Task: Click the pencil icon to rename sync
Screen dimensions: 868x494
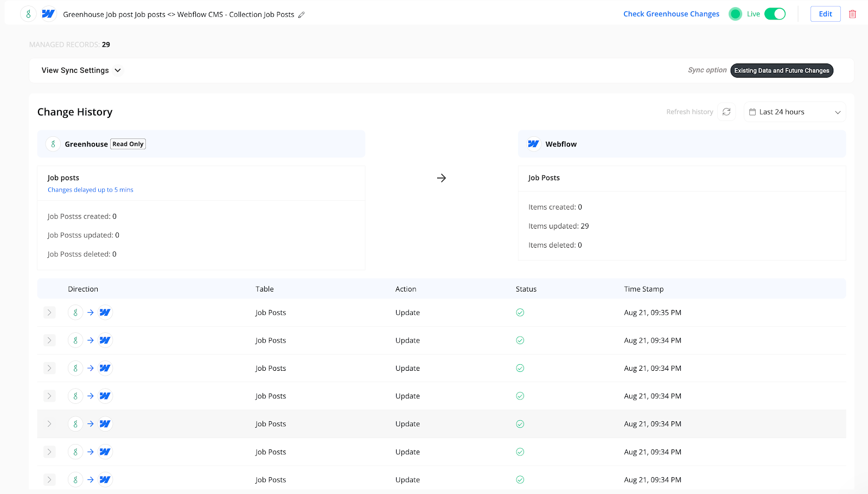Action: tap(302, 15)
